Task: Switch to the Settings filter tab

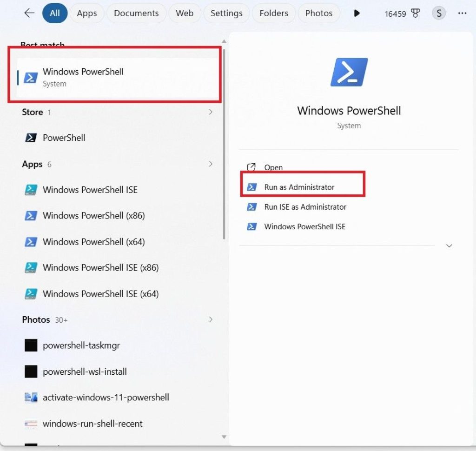Action: pos(226,13)
